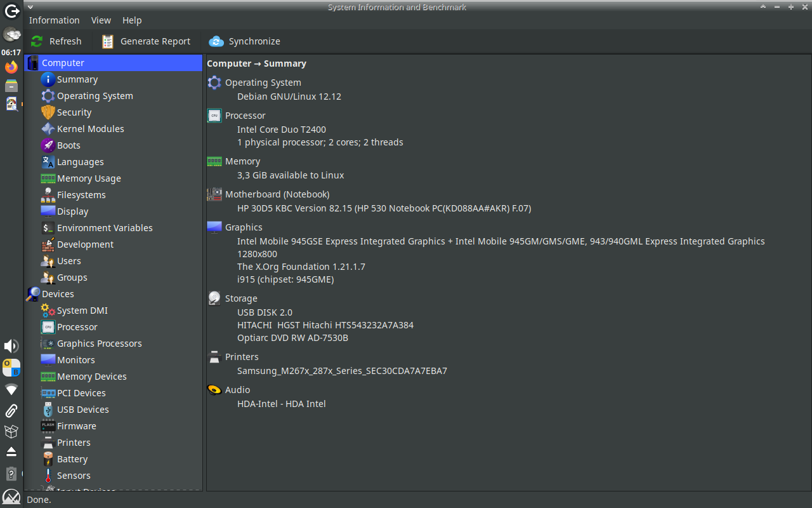
Task: Select Operating System in the sidebar
Action: 95,96
